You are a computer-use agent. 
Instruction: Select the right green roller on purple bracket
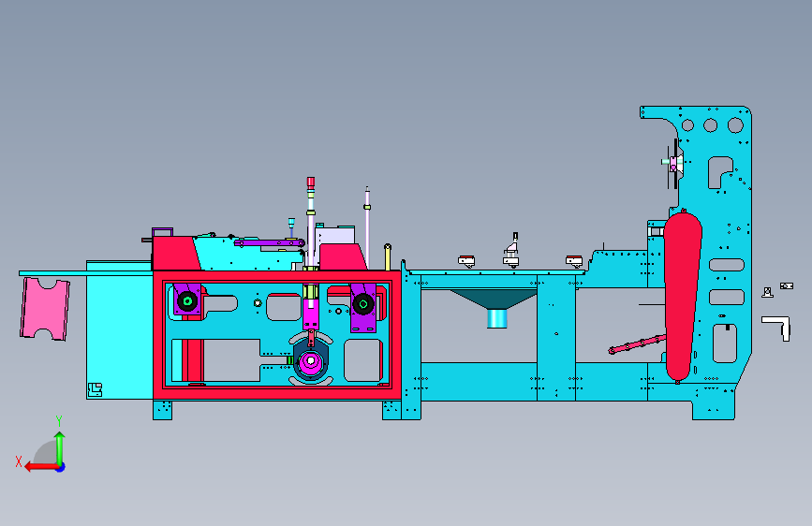(x=363, y=304)
